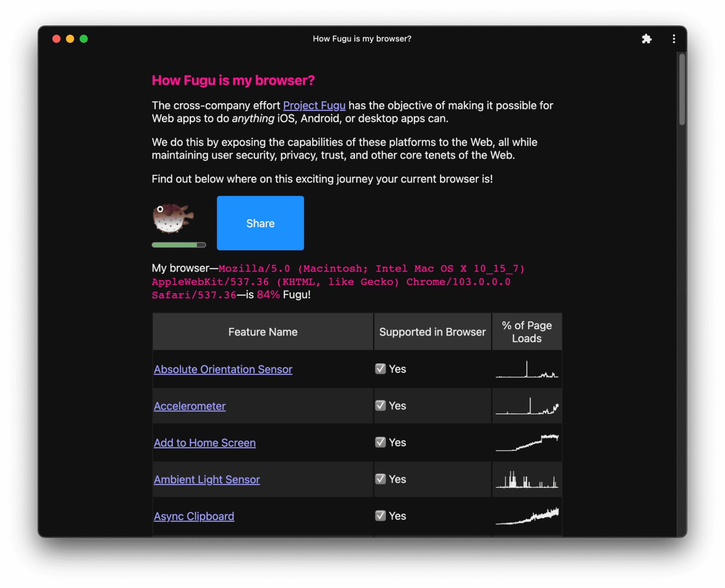Open the Project Fugu link
The height and width of the screenshot is (588, 725).
point(314,105)
